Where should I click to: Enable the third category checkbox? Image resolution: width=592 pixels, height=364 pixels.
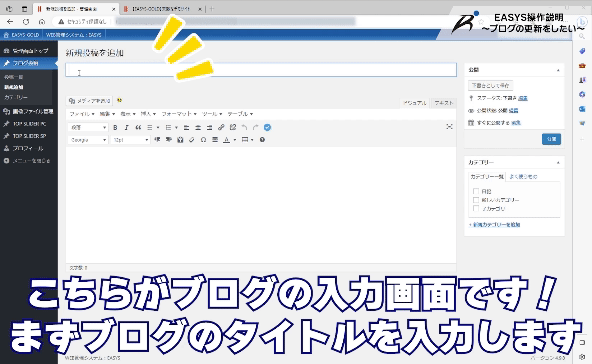476,208
